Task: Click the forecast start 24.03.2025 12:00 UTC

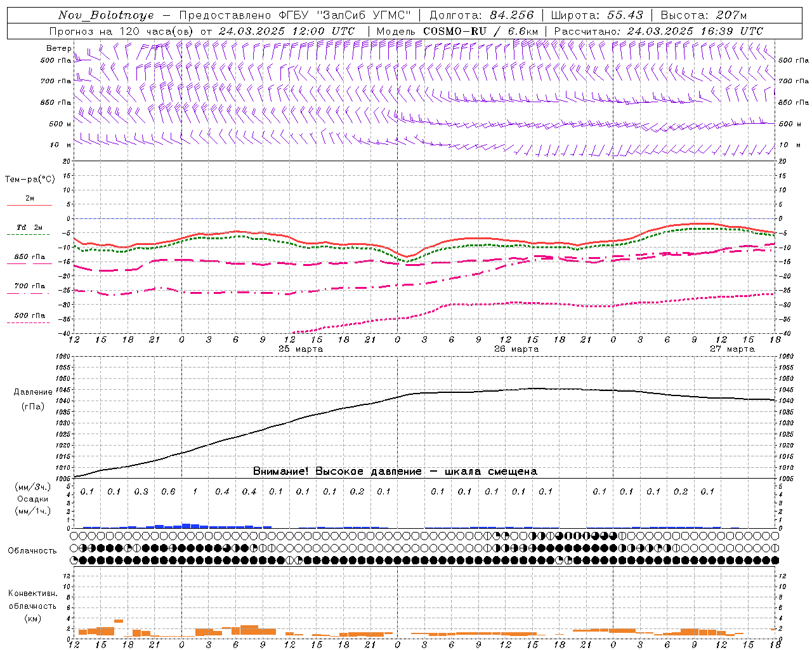Action: click(287, 31)
